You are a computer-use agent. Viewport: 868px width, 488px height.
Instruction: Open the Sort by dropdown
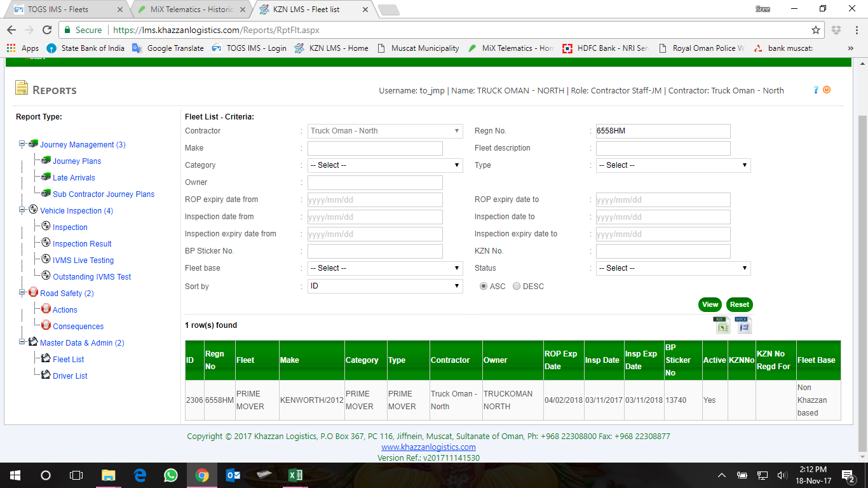(x=385, y=287)
